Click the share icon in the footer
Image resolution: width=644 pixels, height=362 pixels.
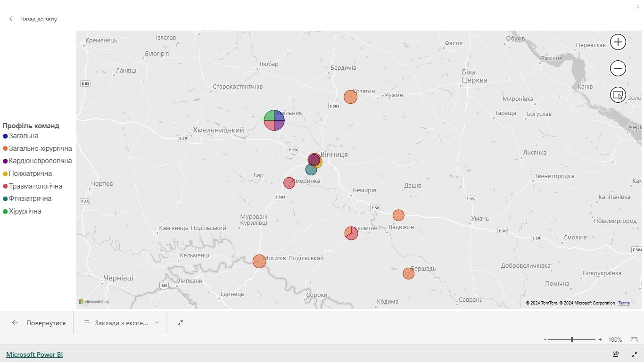point(616,354)
